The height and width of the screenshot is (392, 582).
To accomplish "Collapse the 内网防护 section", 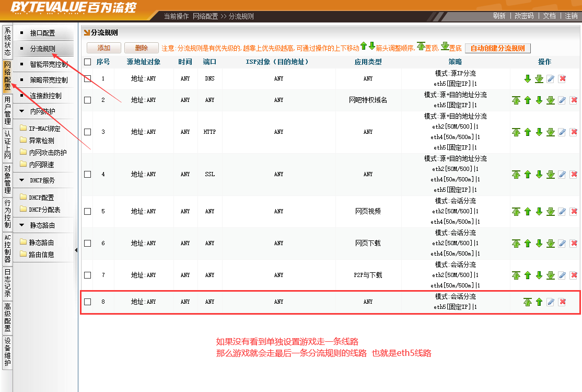I will click(22, 111).
